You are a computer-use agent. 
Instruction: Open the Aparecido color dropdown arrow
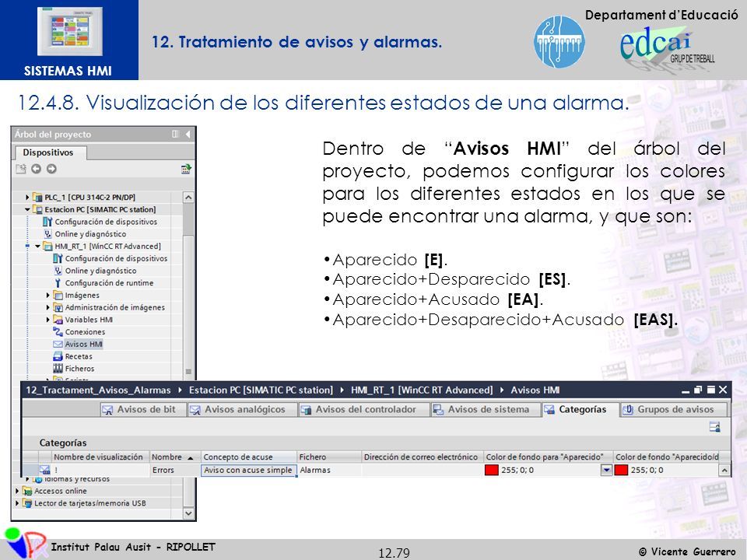[606, 470]
